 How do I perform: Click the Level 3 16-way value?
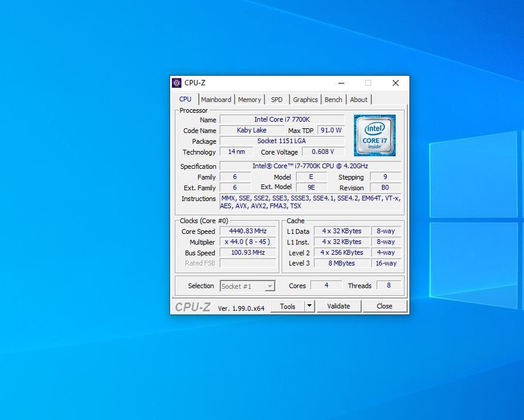[x=386, y=263]
